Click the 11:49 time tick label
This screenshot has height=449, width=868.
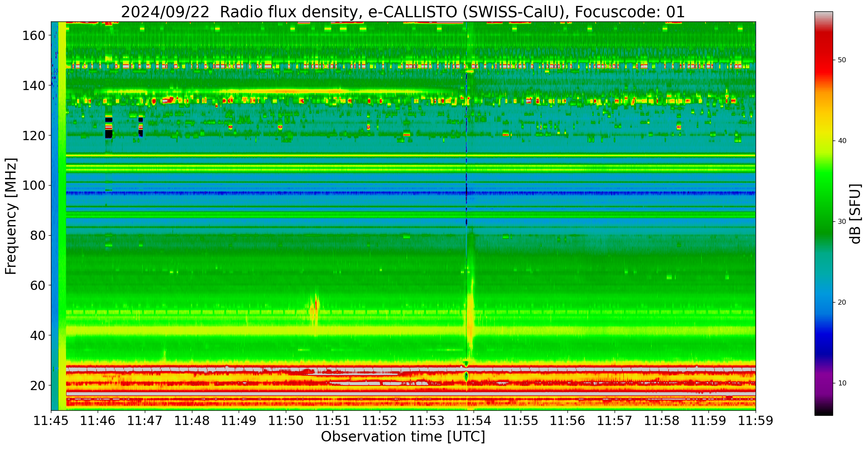coord(239,421)
